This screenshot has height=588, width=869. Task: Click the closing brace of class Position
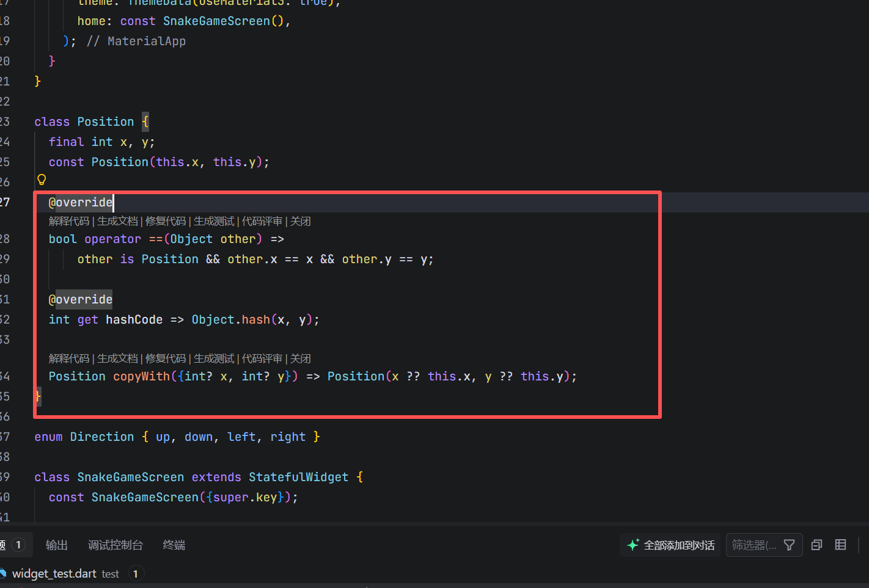pyautogui.click(x=38, y=396)
